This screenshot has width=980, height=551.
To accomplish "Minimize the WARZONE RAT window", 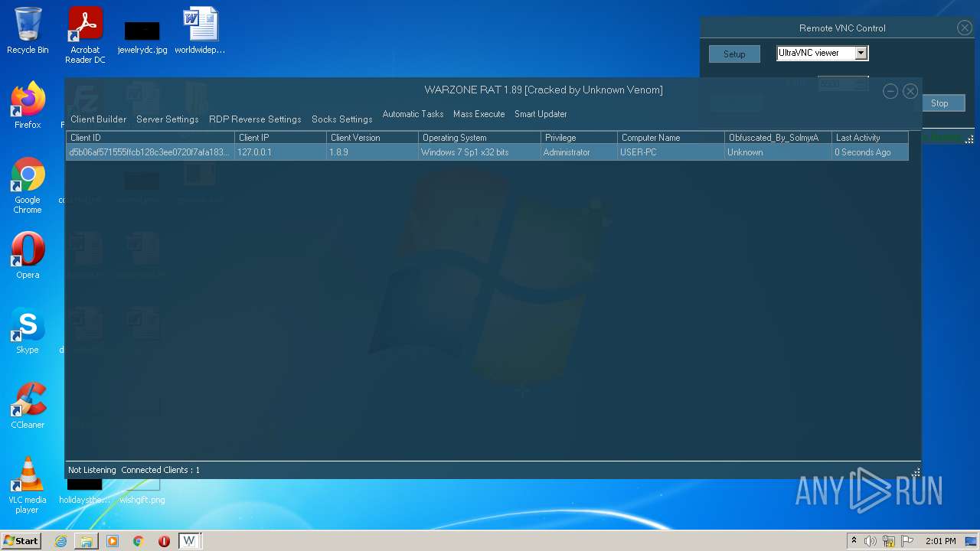I will [x=890, y=91].
